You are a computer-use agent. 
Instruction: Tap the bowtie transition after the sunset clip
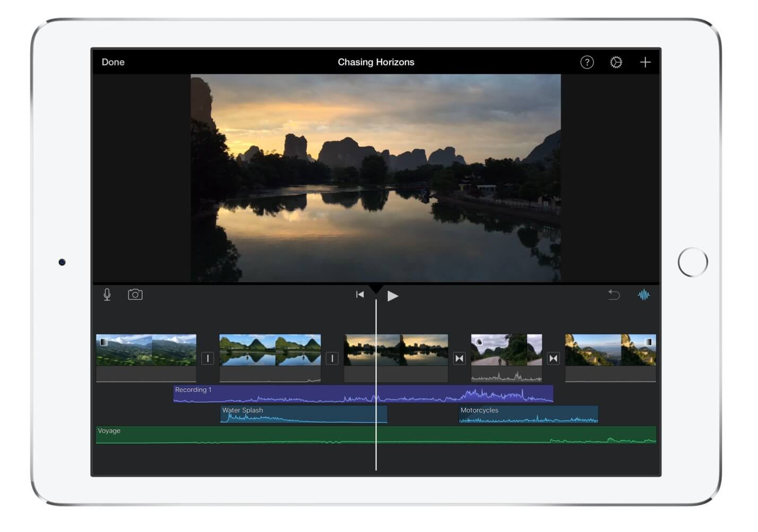pyautogui.click(x=460, y=358)
